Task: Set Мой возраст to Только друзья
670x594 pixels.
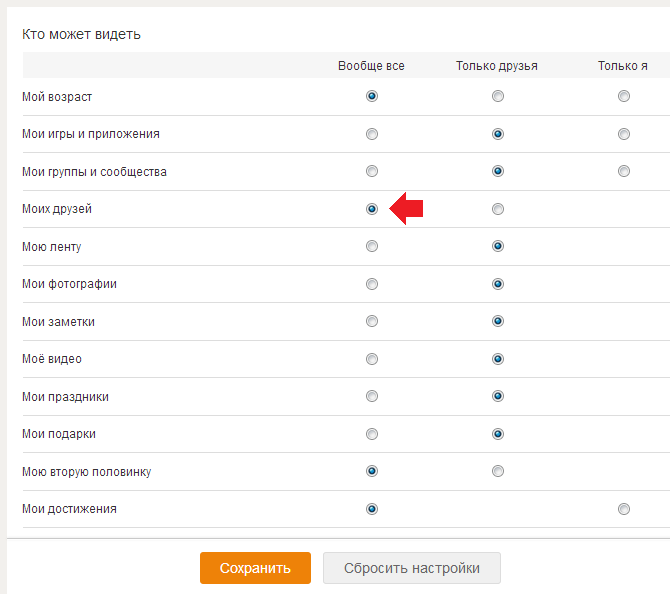Action: [498, 96]
